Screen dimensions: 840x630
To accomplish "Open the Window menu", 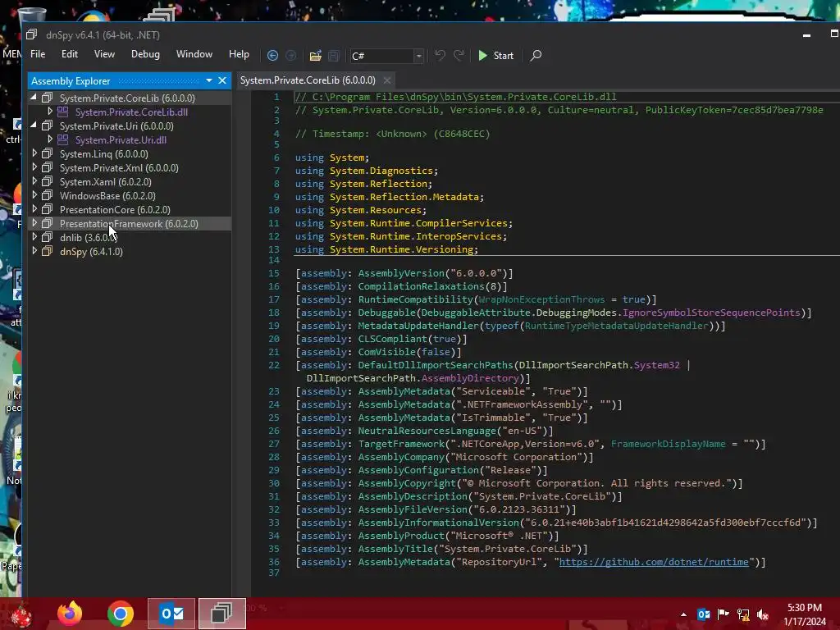I will pyautogui.click(x=194, y=54).
